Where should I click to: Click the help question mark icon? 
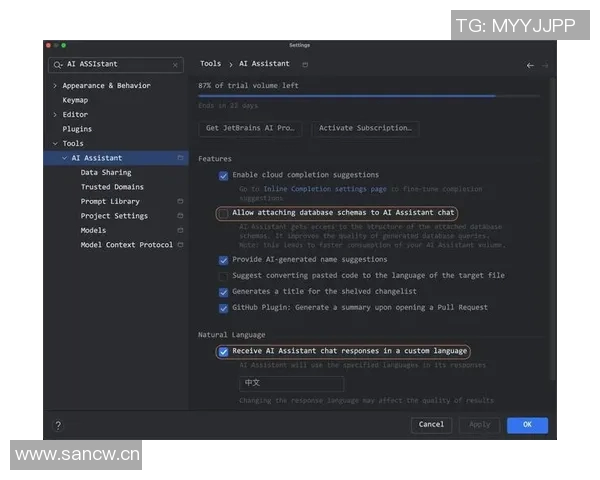(58, 425)
